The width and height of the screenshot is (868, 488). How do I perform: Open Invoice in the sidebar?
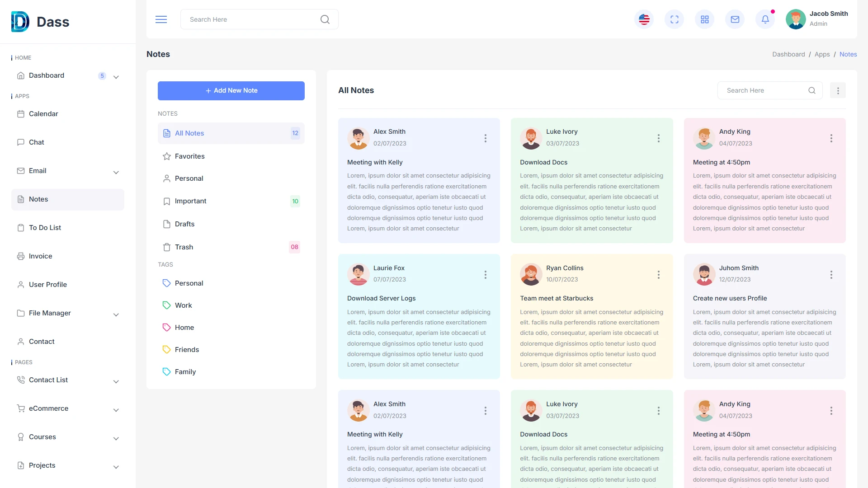pos(68,256)
